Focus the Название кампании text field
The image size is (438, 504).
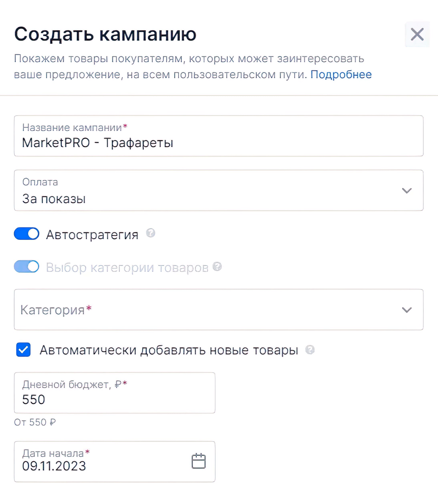click(218, 143)
